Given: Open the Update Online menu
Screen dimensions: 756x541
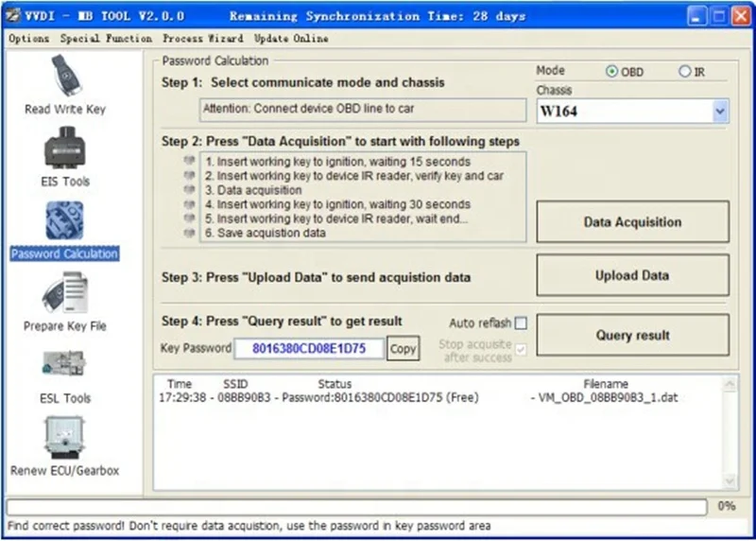Looking at the screenshot, I should (291, 39).
